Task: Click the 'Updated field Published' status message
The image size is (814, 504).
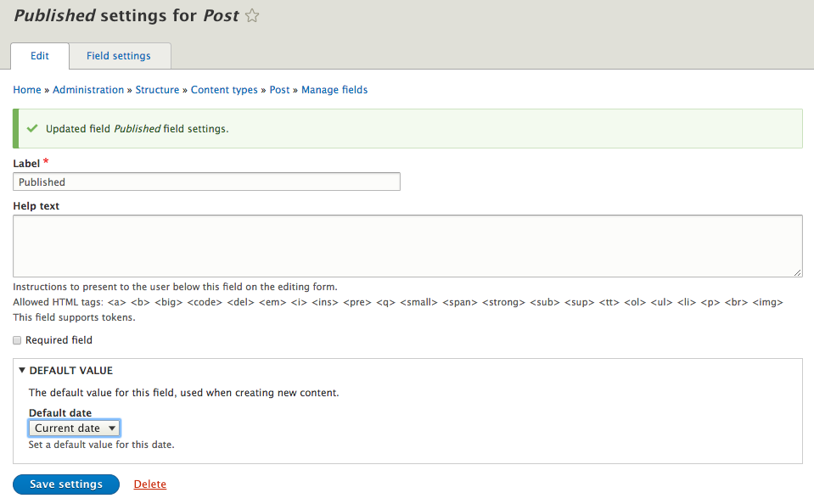Action: point(138,129)
